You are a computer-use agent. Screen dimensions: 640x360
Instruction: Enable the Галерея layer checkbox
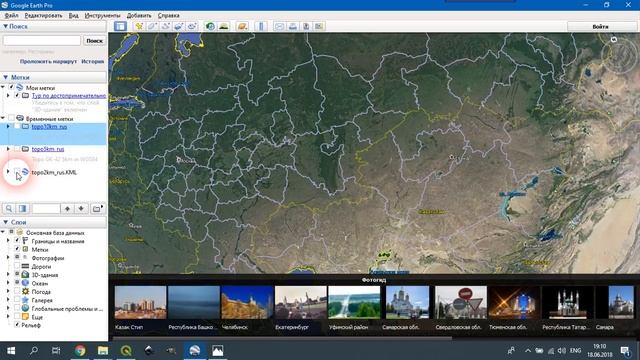click(x=17, y=300)
